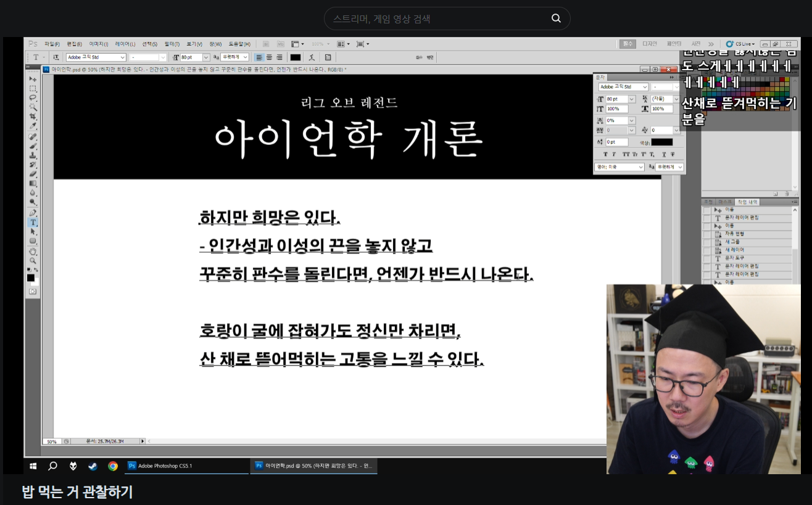Viewport: 812px width, 505px height.
Task: Select the Rectangular Marquee tool
Action: pyautogui.click(x=33, y=88)
